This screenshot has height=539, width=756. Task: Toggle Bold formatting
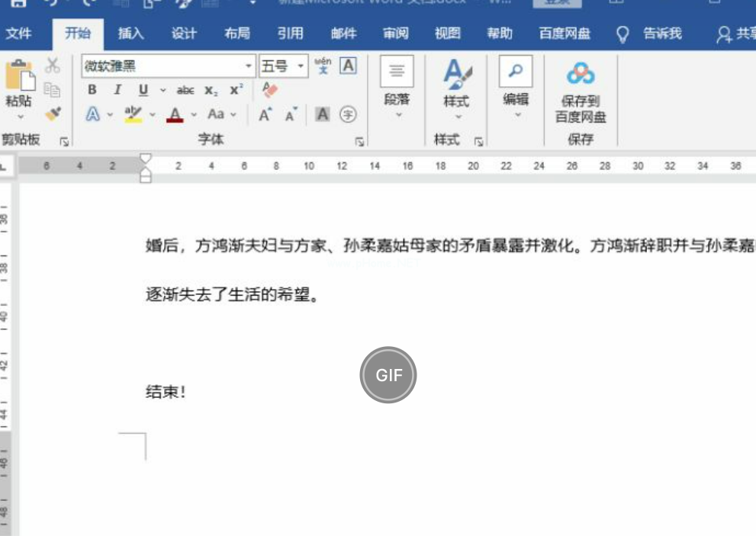coord(92,90)
